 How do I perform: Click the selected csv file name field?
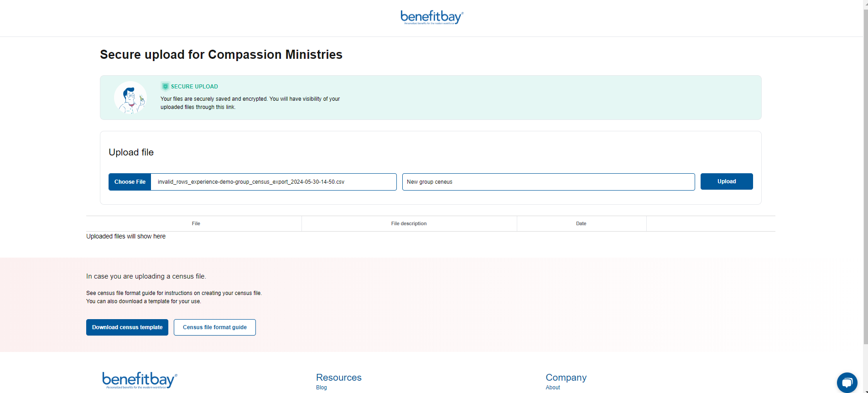tap(274, 181)
